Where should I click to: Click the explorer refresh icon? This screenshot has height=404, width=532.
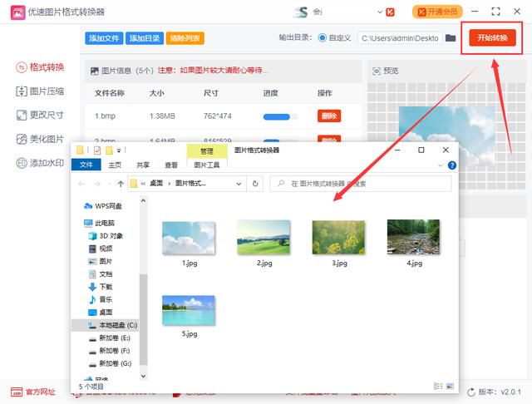(x=255, y=184)
